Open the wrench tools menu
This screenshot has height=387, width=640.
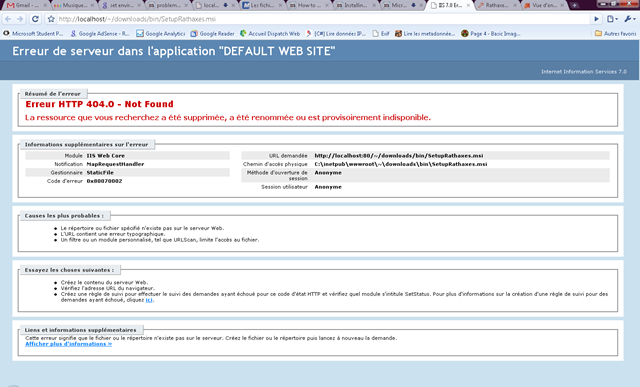point(629,19)
